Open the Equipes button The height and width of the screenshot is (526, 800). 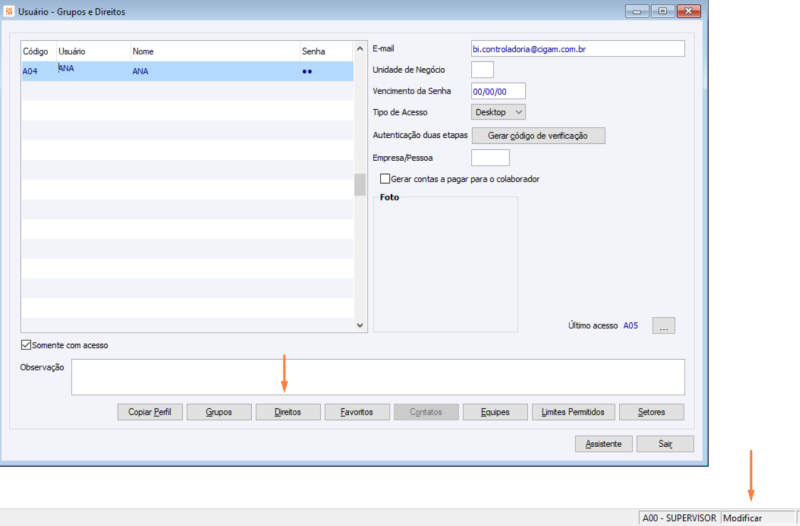click(x=495, y=412)
